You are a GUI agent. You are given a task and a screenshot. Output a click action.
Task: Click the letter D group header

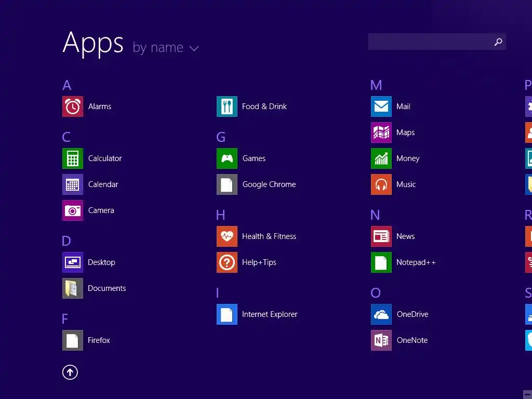coord(66,241)
